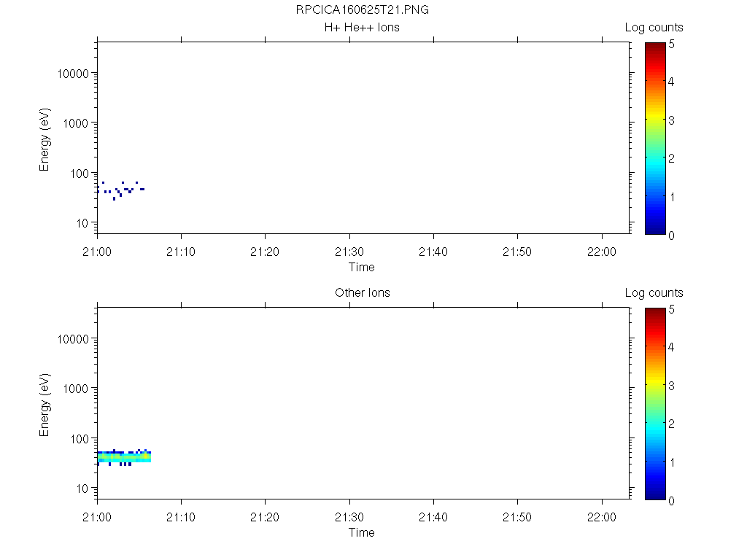Click the 100 energy tick in H+ He++ Ions plot
This screenshot has height=560, width=747.
click(x=80, y=174)
